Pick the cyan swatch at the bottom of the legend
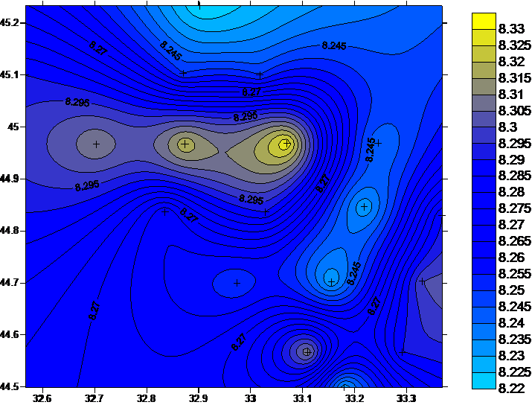The image size is (532, 405). click(484, 381)
